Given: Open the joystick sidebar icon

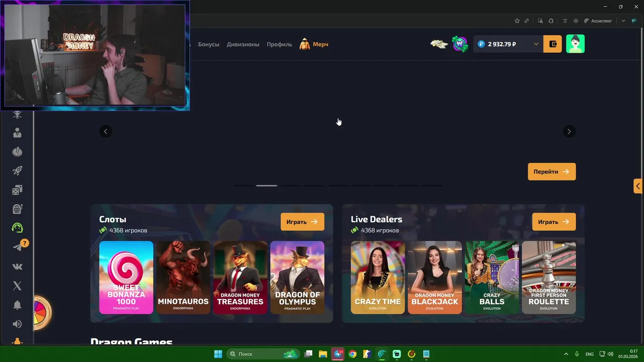Looking at the screenshot, I should tap(17, 152).
